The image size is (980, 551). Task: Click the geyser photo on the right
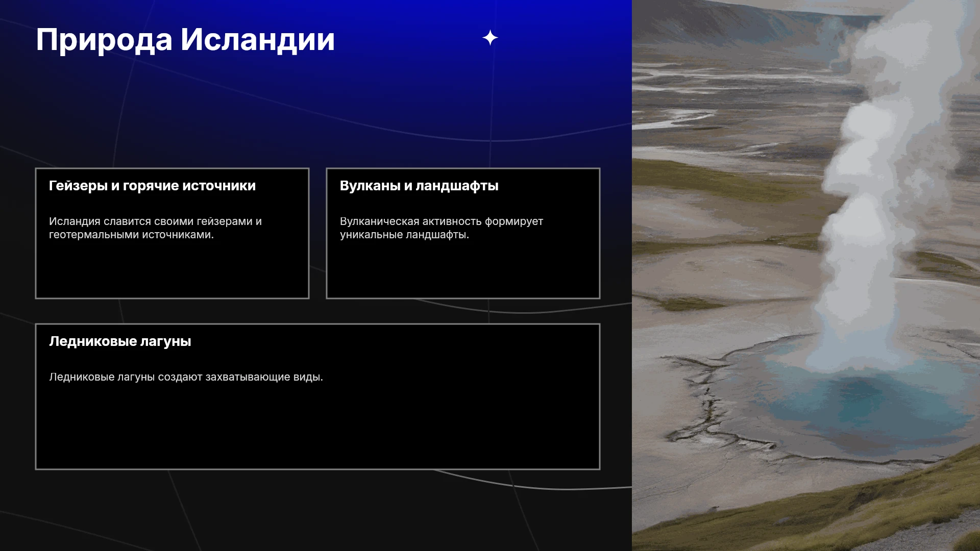click(806, 275)
